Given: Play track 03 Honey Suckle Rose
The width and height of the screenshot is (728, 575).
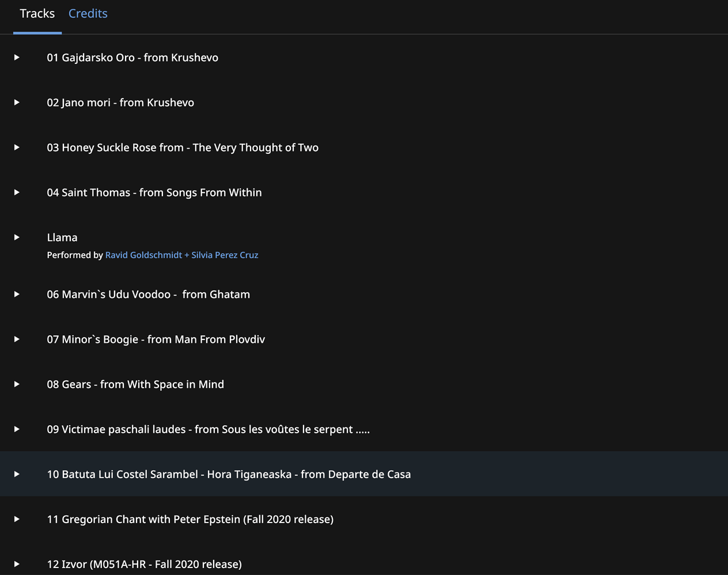Looking at the screenshot, I should click(17, 147).
